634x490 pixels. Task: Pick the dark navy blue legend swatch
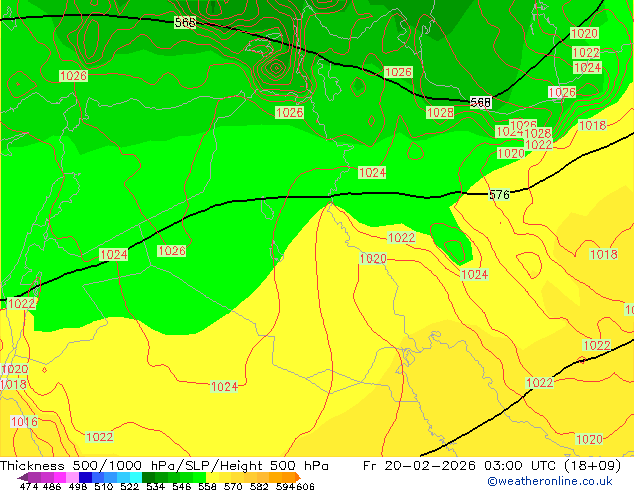tap(85, 477)
